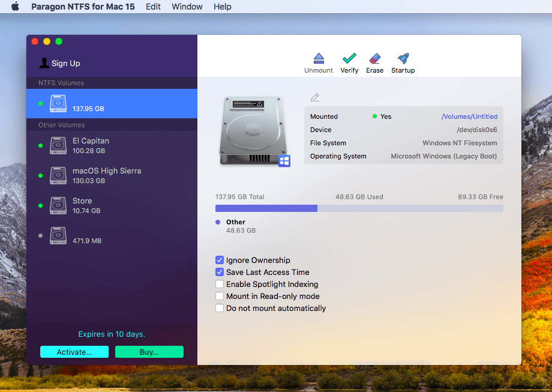Disable Save Last Access Time
The height and width of the screenshot is (392, 552).
(220, 272)
